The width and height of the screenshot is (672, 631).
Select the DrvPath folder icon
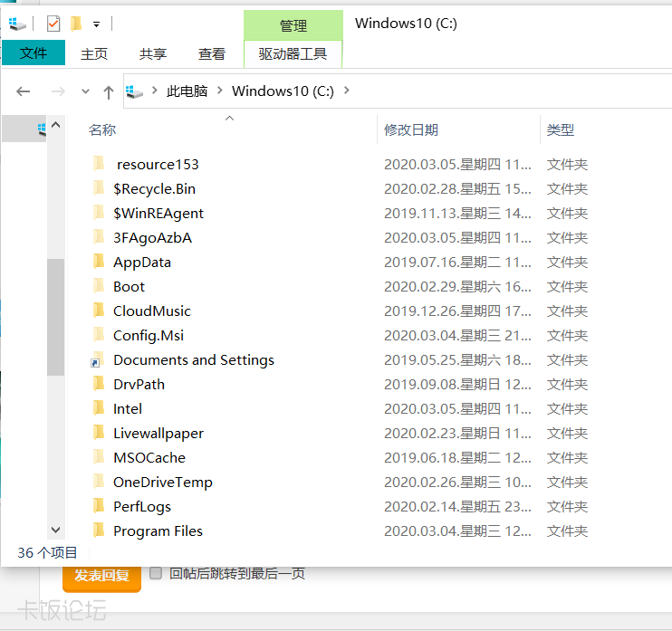(x=99, y=383)
